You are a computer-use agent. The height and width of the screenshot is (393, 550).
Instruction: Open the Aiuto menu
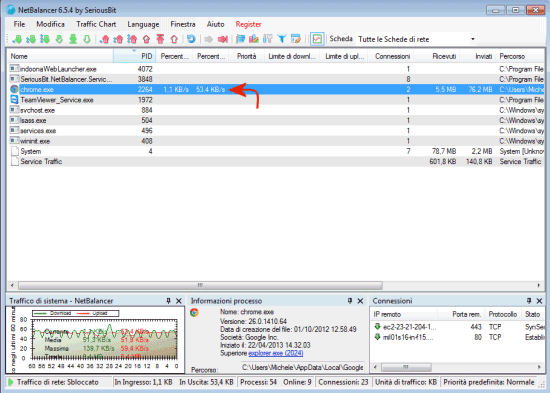tap(215, 24)
